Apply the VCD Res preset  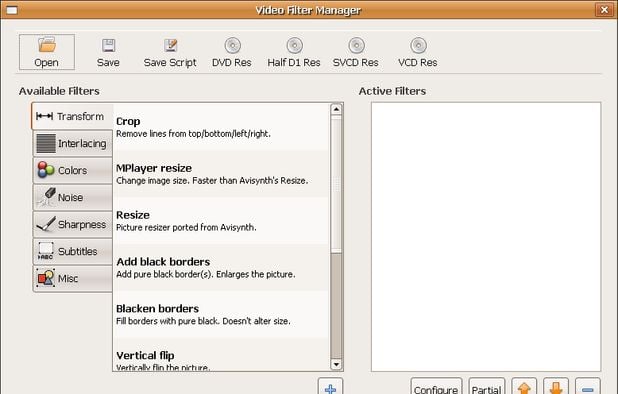coord(418,52)
